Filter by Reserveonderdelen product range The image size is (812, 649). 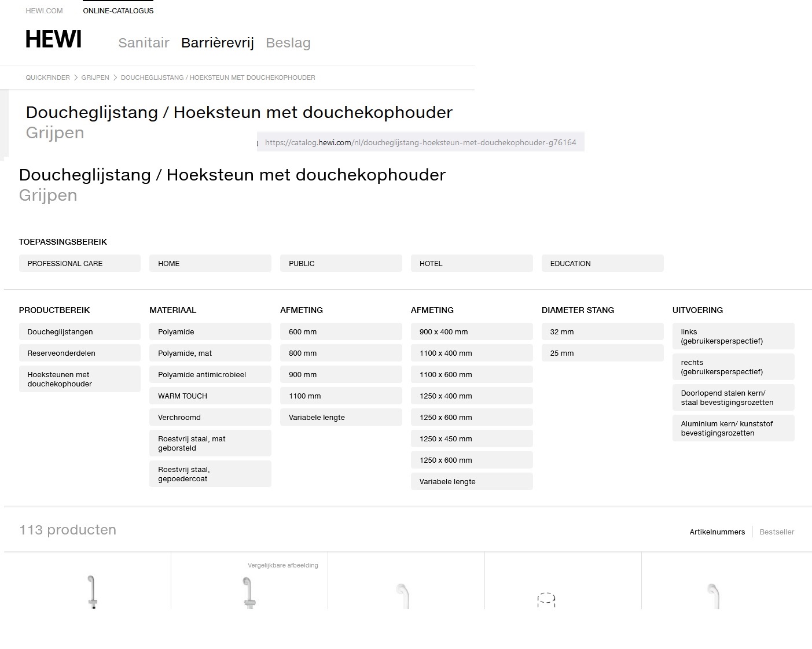point(79,353)
